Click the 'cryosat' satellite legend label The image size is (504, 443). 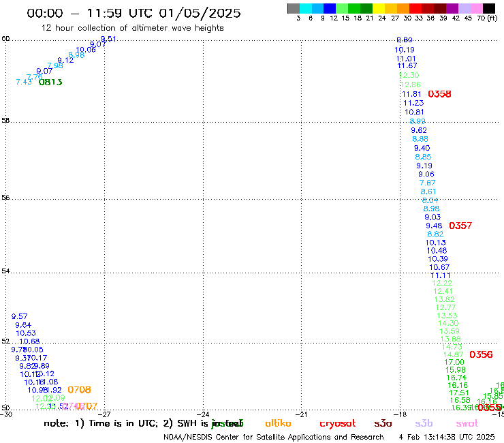pyautogui.click(x=338, y=424)
